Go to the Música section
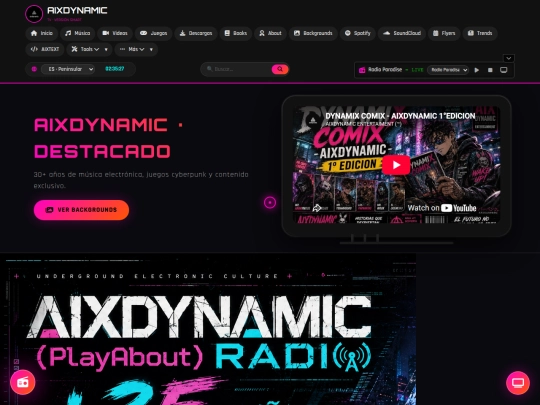 (77, 33)
